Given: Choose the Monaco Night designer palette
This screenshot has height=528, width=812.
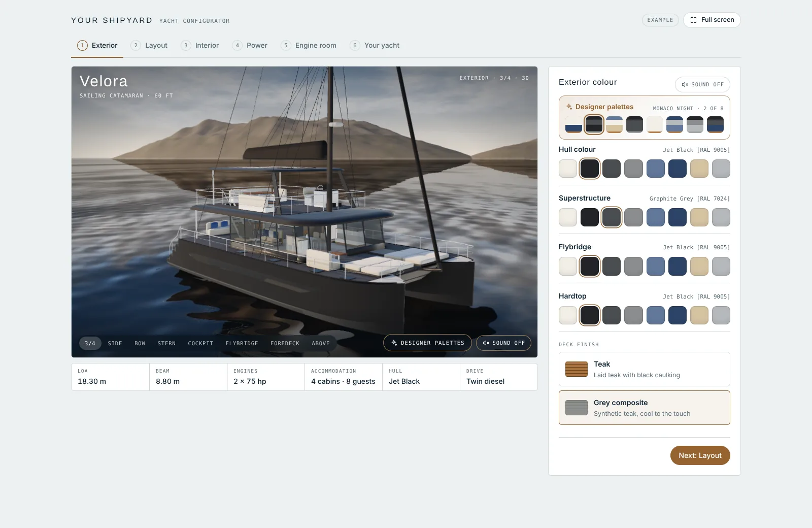Looking at the screenshot, I should pos(594,124).
